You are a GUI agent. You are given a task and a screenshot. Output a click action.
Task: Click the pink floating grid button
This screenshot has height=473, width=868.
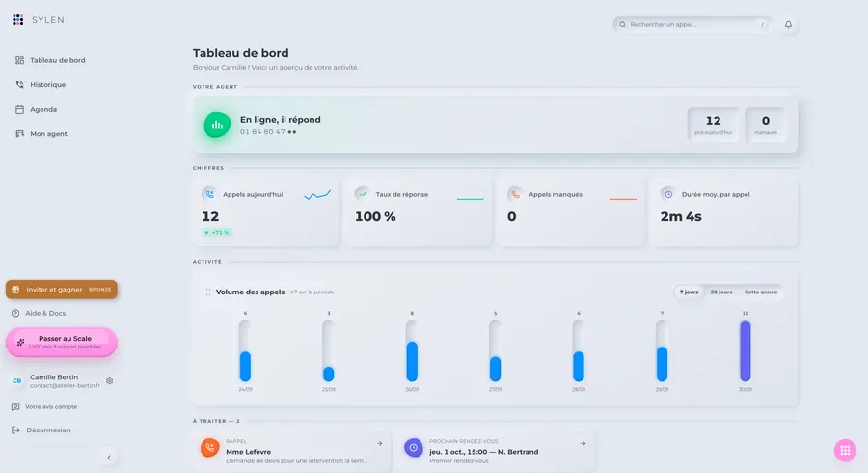point(845,450)
